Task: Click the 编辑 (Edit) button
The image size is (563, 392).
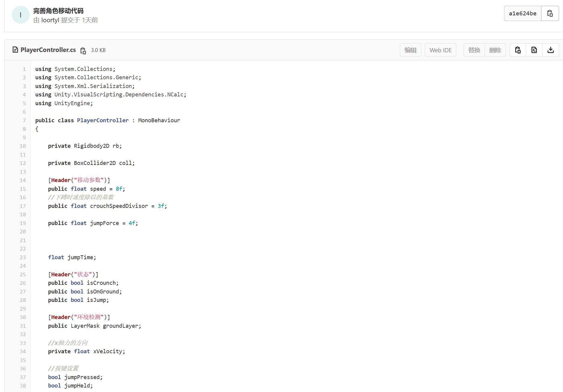Action: [410, 50]
